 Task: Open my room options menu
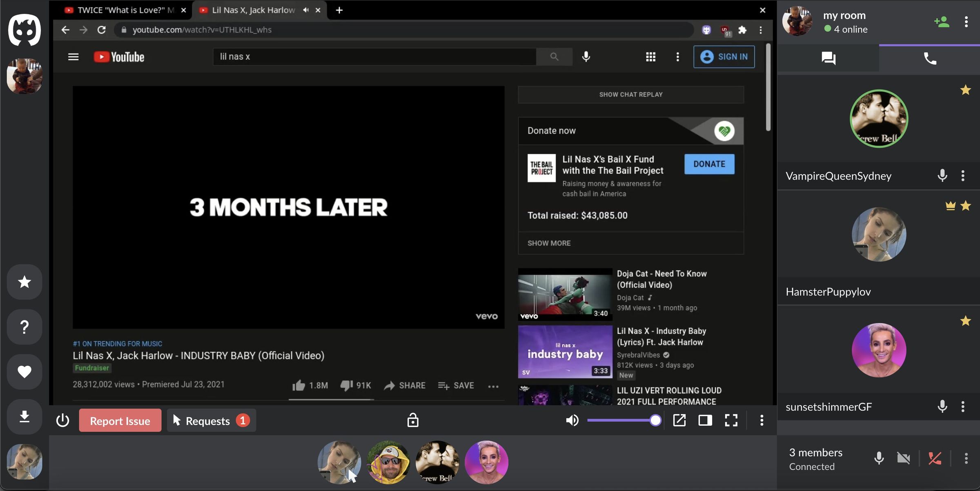tap(966, 22)
